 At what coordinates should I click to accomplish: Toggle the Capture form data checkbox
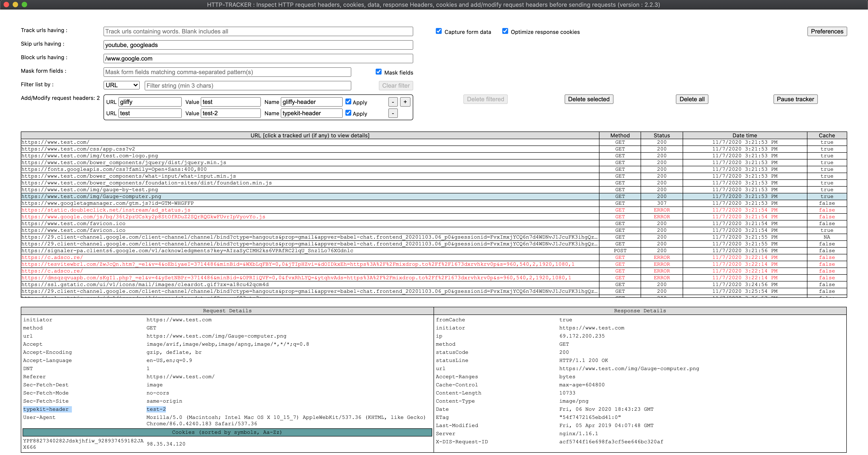(x=439, y=31)
